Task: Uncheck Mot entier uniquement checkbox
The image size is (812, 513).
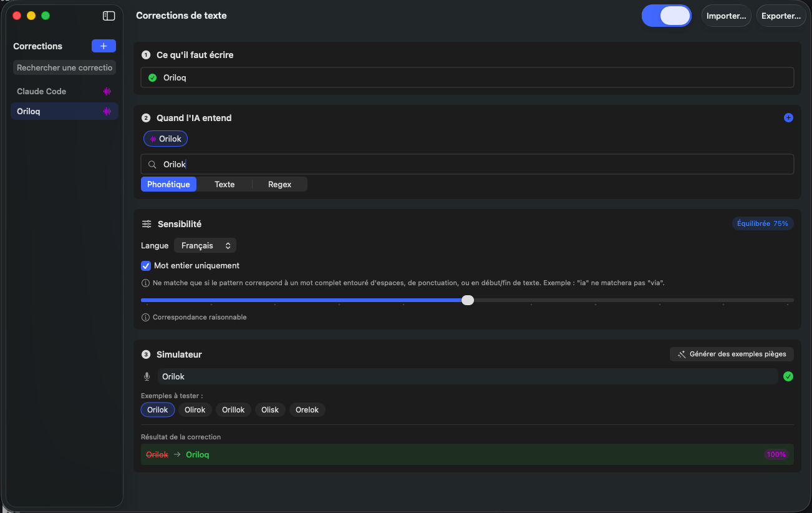Action: pyautogui.click(x=146, y=265)
